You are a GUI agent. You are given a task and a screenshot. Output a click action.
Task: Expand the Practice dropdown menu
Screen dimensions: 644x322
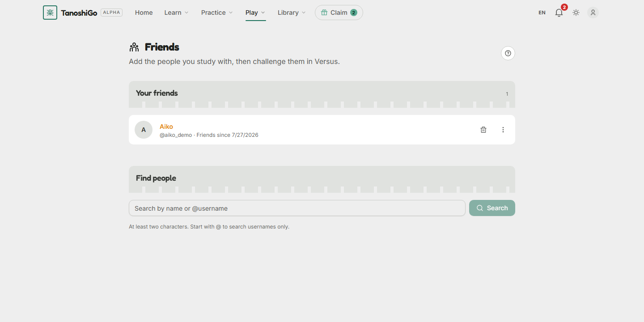(x=217, y=13)
